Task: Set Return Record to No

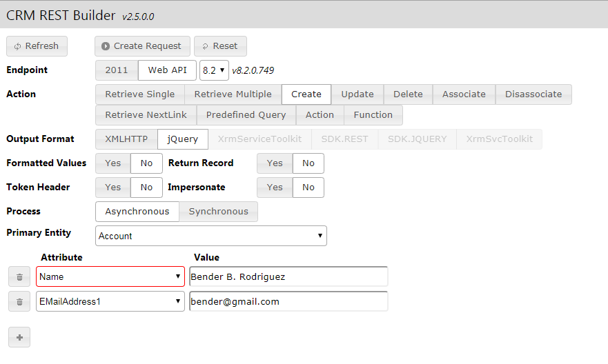Action: point(308,163)
